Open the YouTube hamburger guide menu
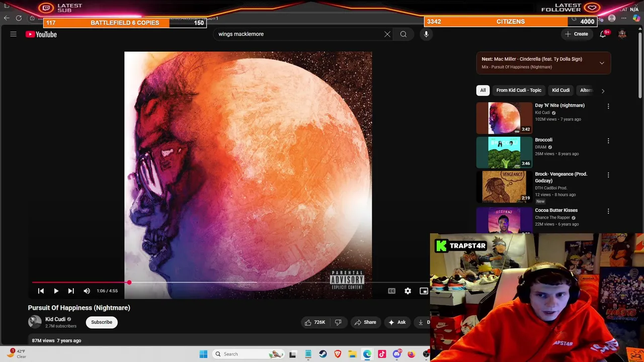Image resolution: width=644 pixels, height=362 pixels. tap(14, 34)
